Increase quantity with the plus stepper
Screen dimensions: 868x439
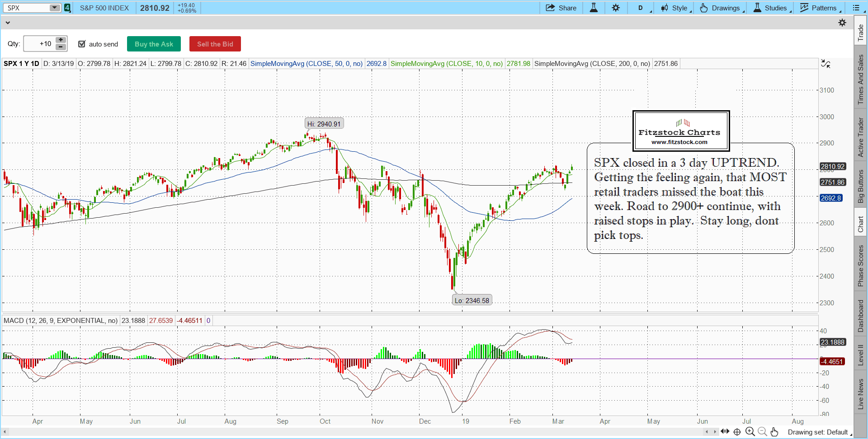click(x=61, y=40)
